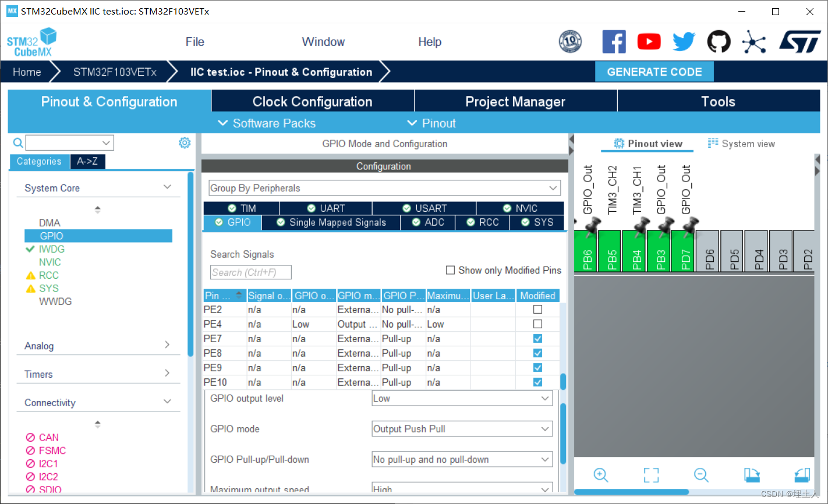Toggle Modified checkbox for PE9 row
The height and width of the screenshot is (504, 828).
[x=537, y=368]
